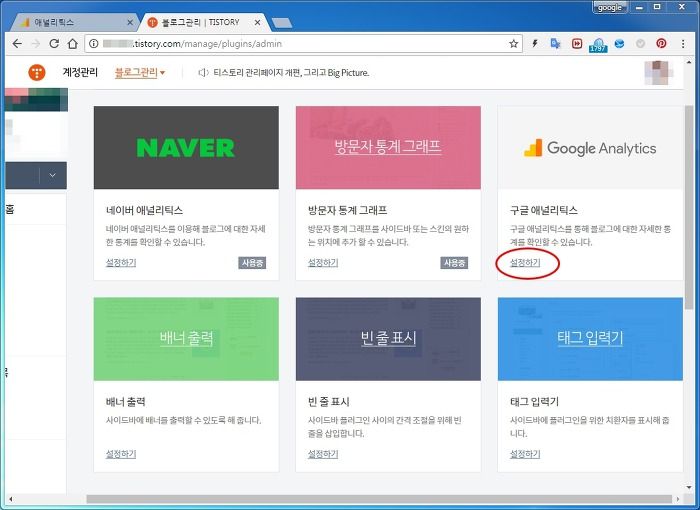Select the 네이버 애널리틱스 card title
700x510 pixels.
point(144,210)
